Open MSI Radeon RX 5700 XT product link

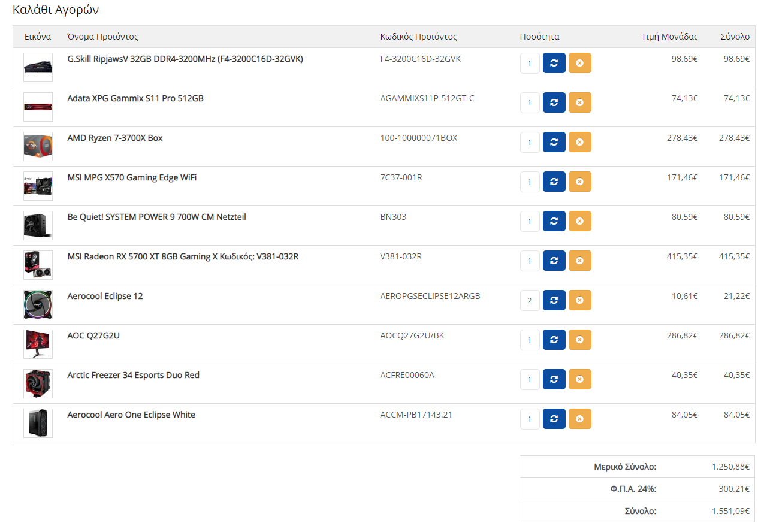[x=183, y=256]
